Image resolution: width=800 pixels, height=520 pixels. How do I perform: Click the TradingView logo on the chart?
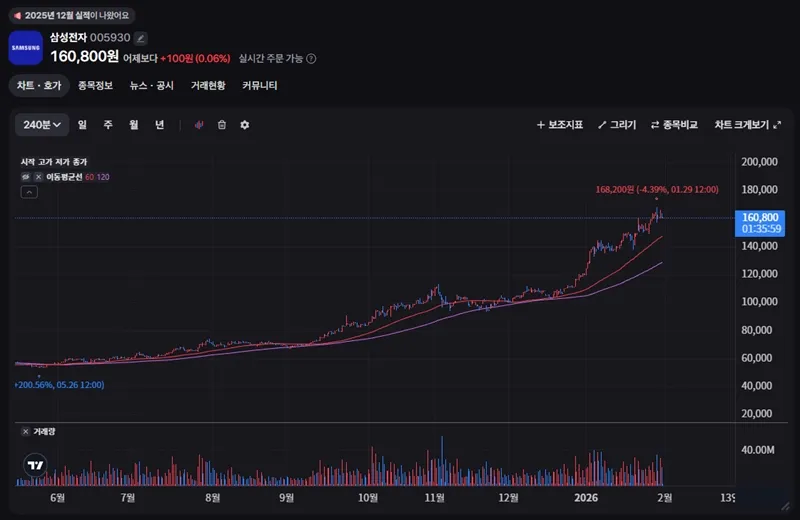click(x=36, y=465)
